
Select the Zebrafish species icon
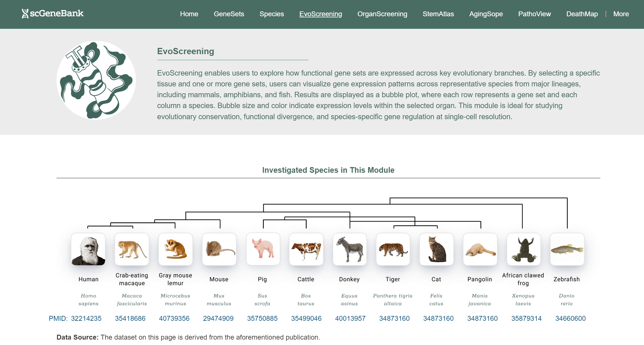(x=567, y=249)
